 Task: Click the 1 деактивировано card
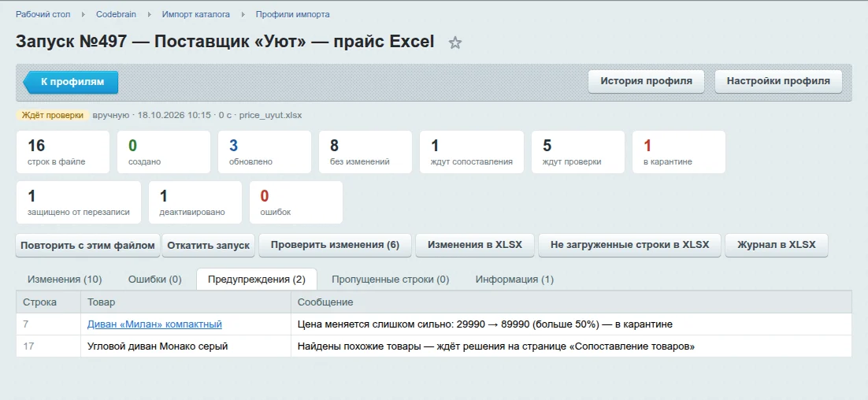click(195, 202)
